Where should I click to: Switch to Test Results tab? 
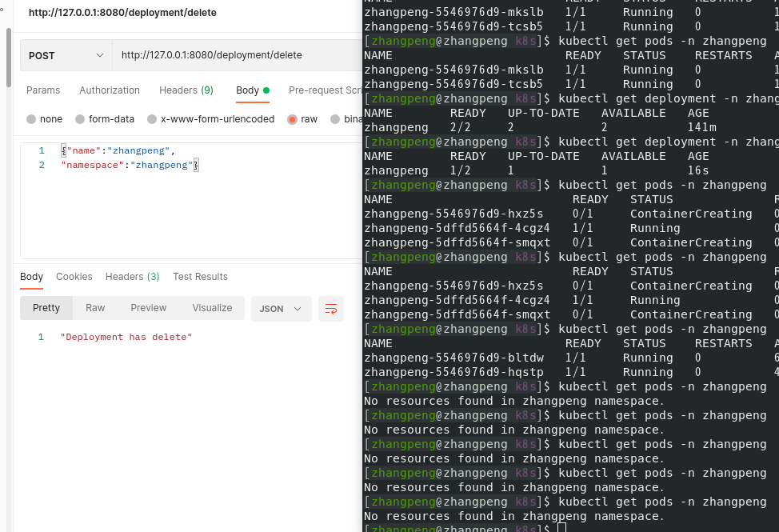200,277
